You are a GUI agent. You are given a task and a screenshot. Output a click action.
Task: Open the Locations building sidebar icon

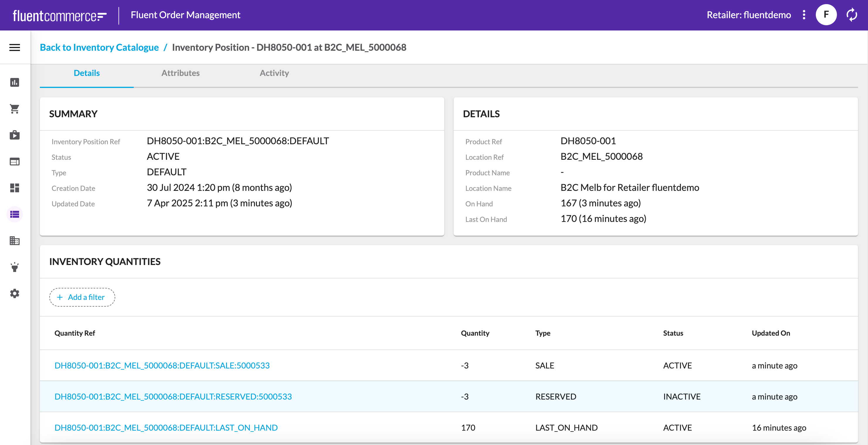point(14,240)
